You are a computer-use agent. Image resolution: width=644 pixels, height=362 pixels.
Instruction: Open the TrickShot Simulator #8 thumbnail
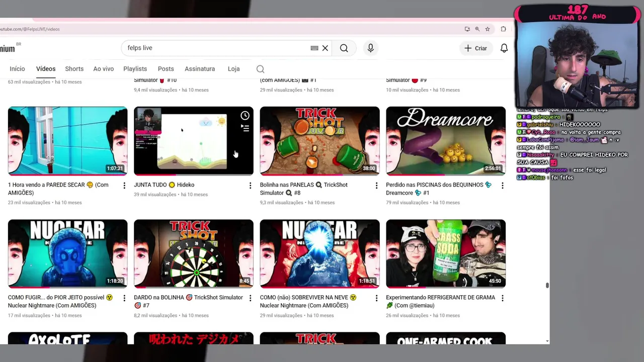319,140
